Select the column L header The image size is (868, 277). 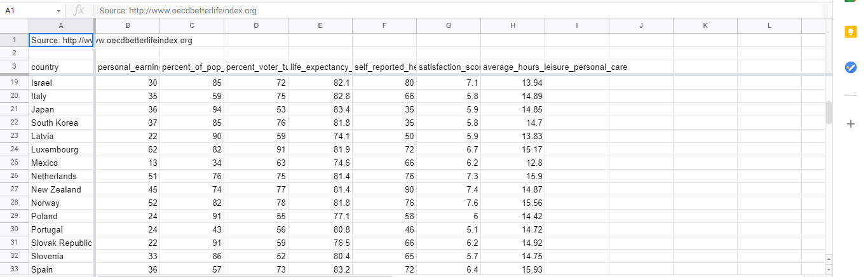770,25
